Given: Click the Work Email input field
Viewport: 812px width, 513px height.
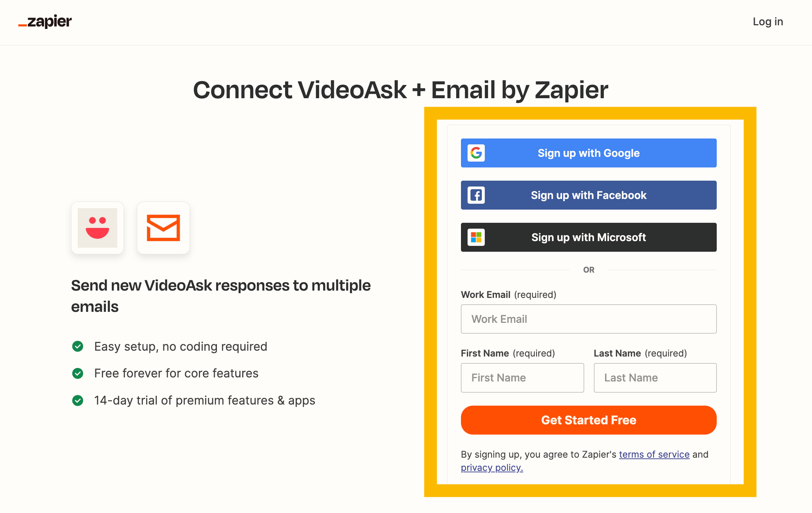Looking at the screenshot, I should pyautogui.click(x=588, y=318).
